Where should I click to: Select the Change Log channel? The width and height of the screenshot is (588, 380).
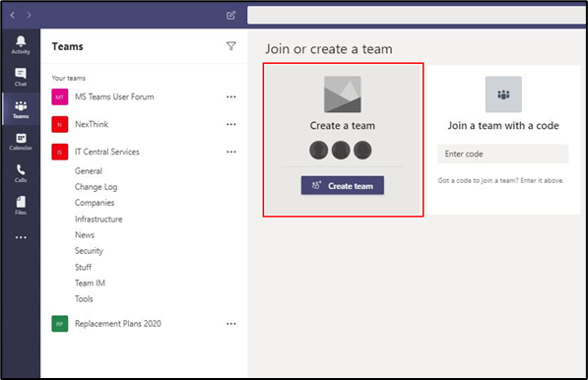pos(96,187)
